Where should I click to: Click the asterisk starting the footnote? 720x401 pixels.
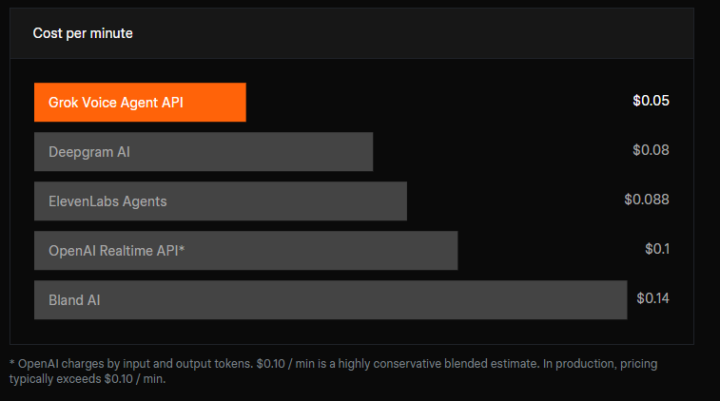pyautogui.click(x=12, y=363)
